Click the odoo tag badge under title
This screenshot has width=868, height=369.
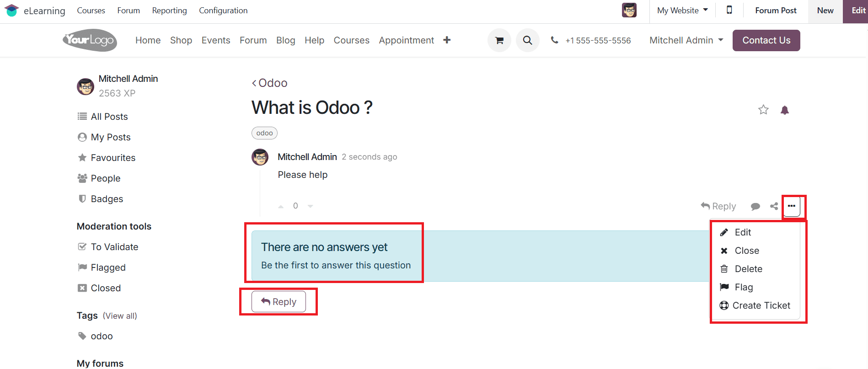click(x=264, y=133)
